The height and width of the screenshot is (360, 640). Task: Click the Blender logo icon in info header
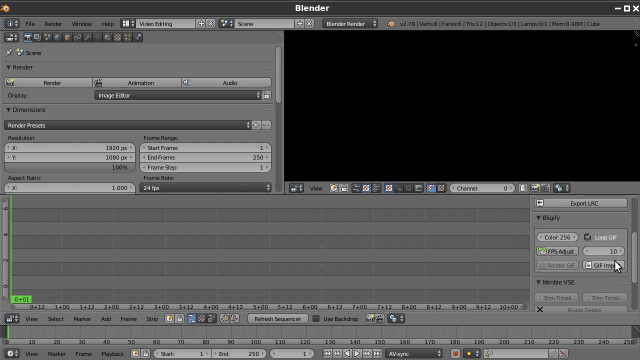pos(391,24)
